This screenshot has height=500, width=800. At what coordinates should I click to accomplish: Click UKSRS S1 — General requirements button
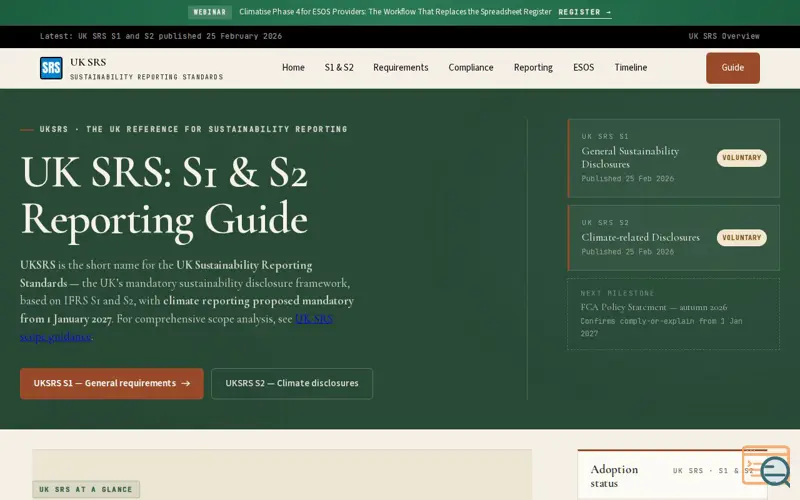pos(112,384)
